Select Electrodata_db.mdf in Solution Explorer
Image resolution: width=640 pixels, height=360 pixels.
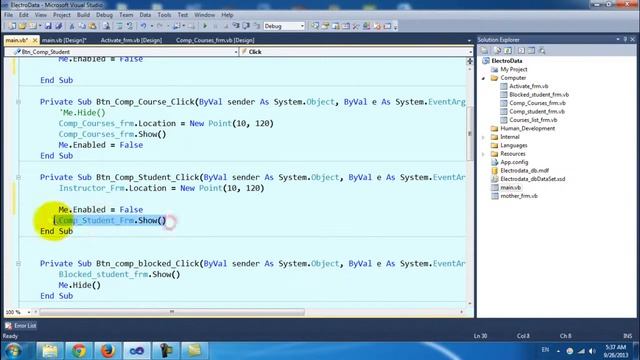[x=524, y=171]
